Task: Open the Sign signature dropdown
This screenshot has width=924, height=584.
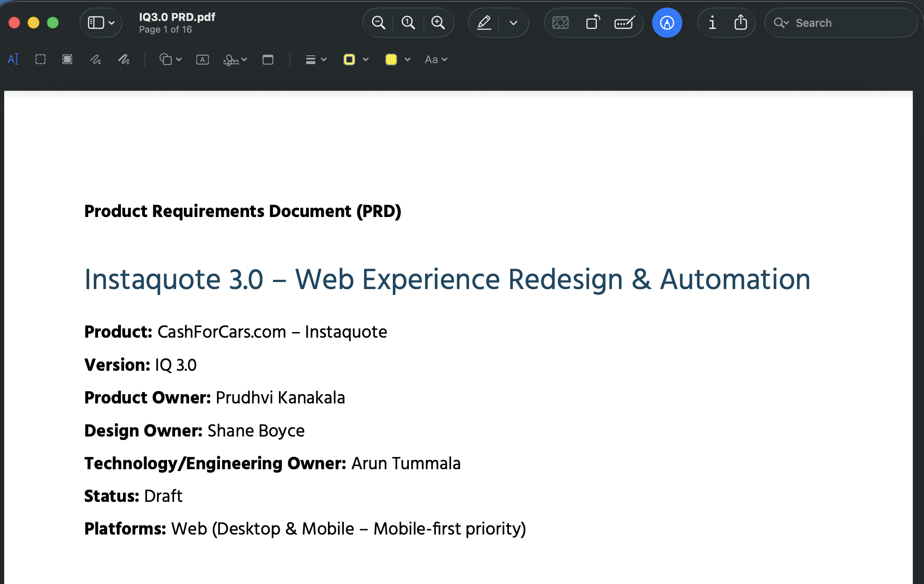Action: point(235,60)
